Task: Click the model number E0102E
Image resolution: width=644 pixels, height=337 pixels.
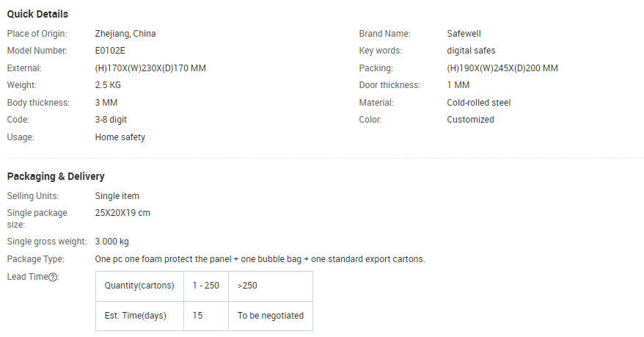Action: [110, 51]
